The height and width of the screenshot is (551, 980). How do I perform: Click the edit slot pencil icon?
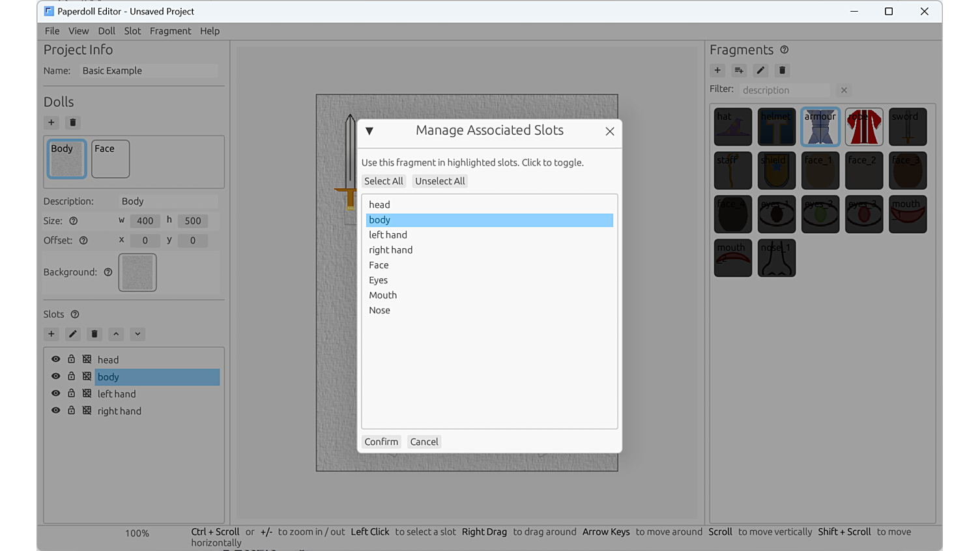[x=73, y=334]
